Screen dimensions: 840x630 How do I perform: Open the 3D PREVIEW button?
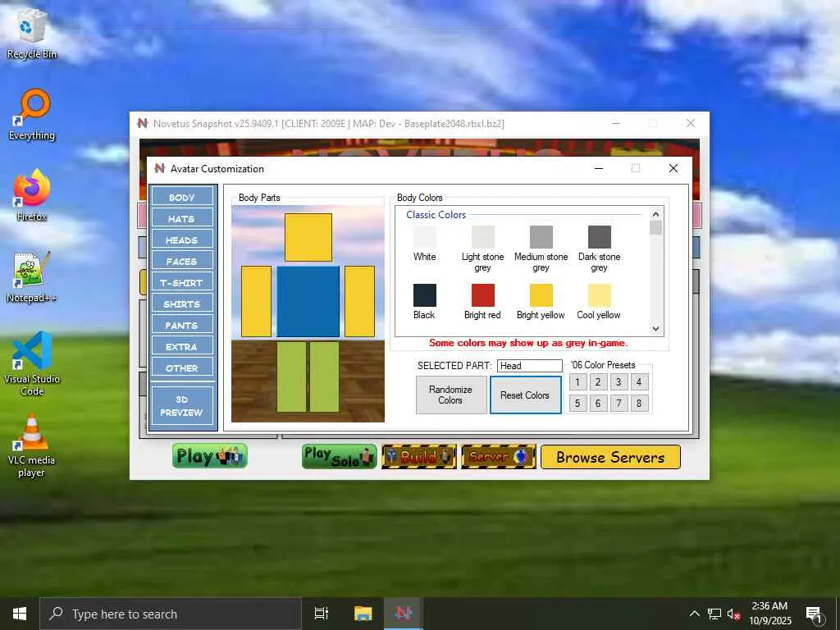pyautogui.click(x=182, y=405)
